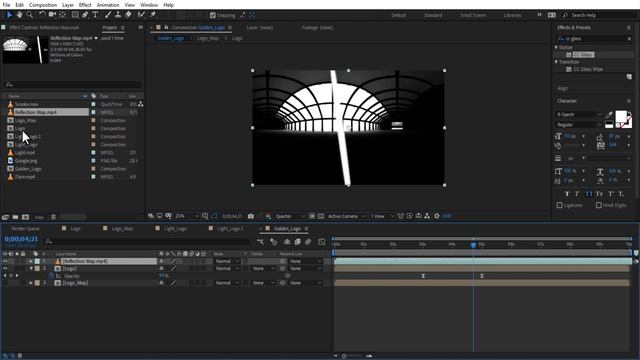The height and width of the screenshot is (360, 640).
Task: Open the Effect menu
Action: point(85,5)
